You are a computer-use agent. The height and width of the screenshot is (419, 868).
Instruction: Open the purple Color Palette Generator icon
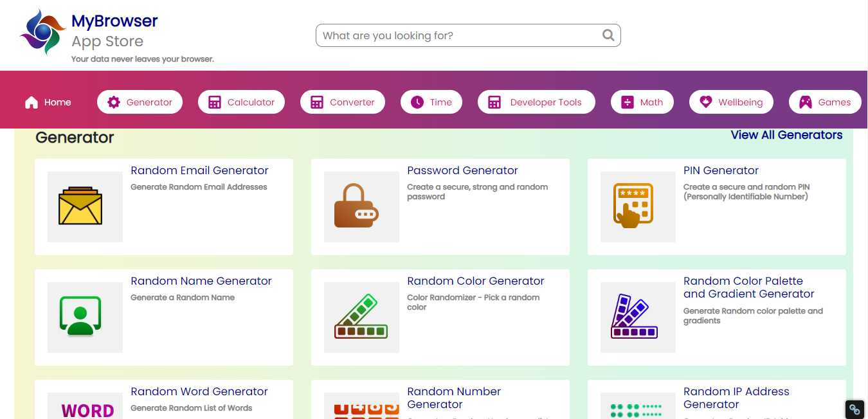tap(634, 317)
